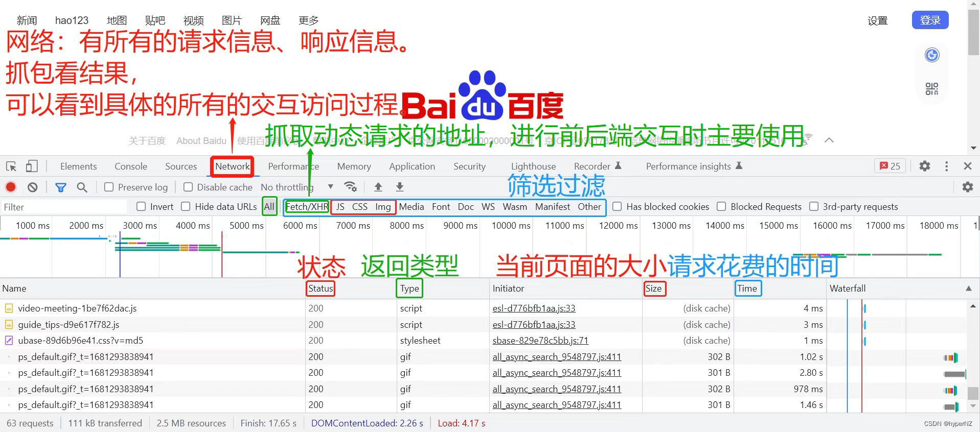
Task: Open Network panel settings gear
Action: [968, 187]
